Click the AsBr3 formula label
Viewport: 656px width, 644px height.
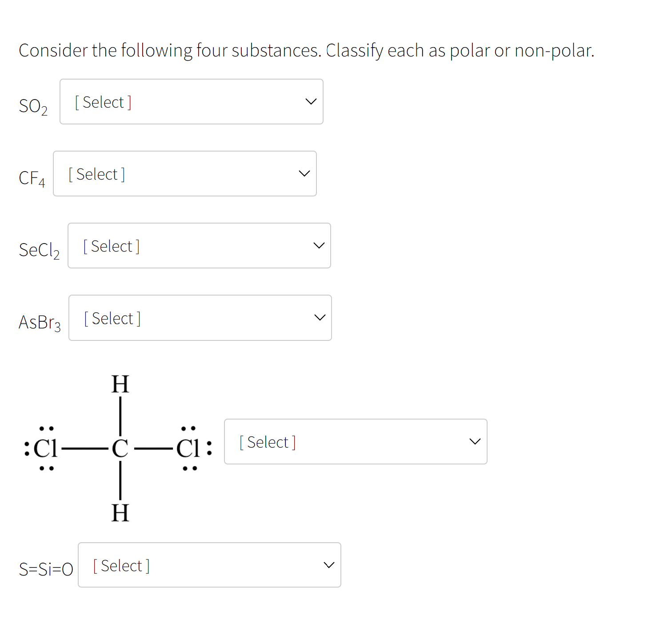(x=40, y=322)
